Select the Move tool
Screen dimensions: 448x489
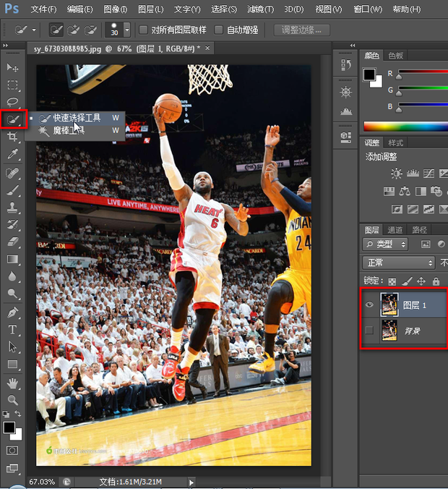point(12,67)
